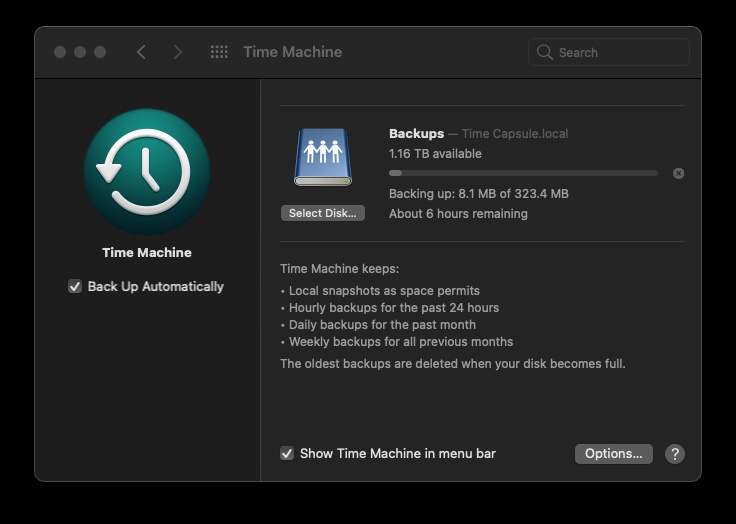Image resolution: width=736 pixels, height=524 pixels.
Task: Cancel the backup with the X icon
Action: coord(678,173)
